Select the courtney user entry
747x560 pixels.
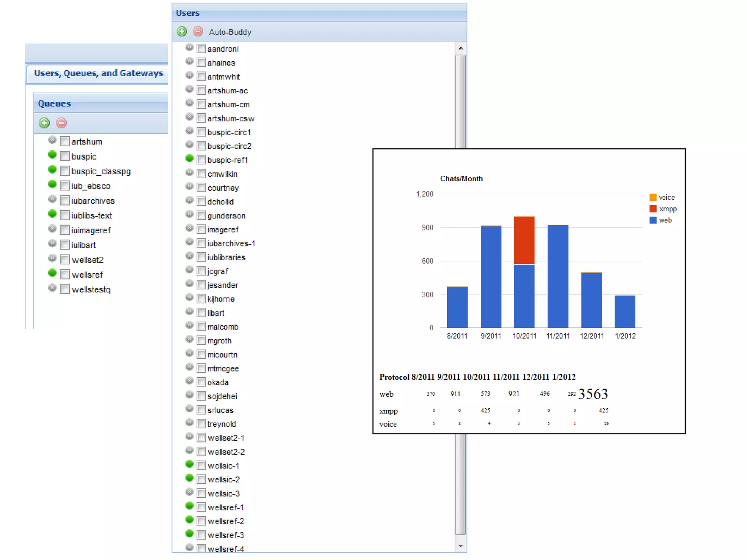click(x=223, y=188)
